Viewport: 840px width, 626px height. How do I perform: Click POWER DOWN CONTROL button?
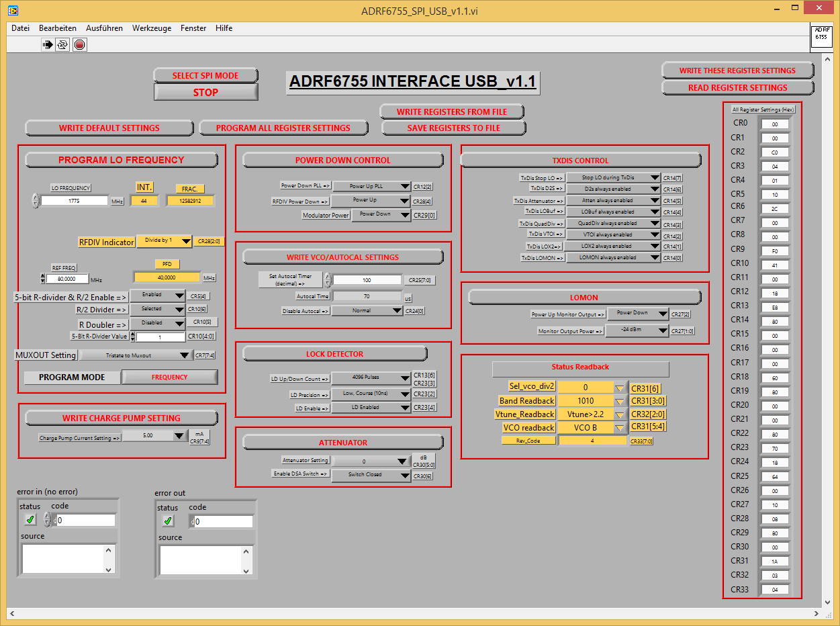[342, 160]
